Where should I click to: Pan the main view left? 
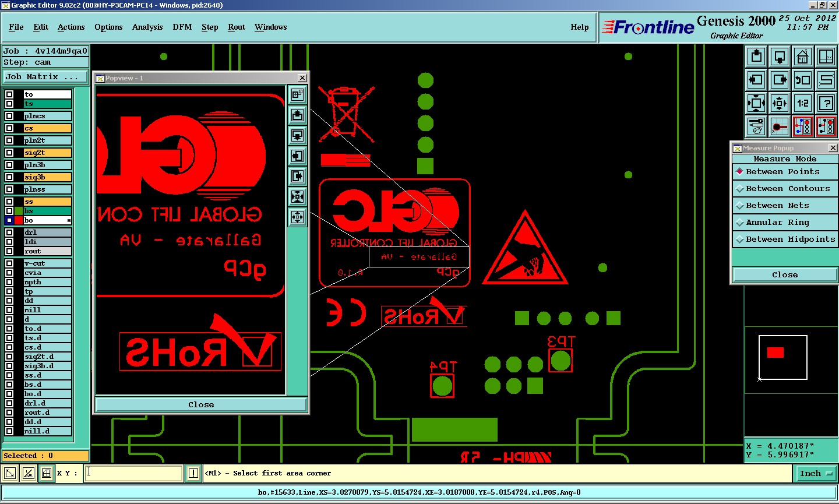point(756,80)
